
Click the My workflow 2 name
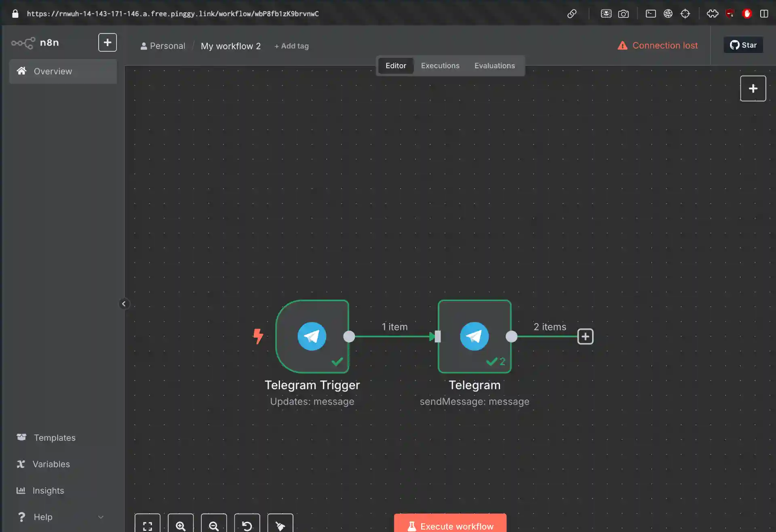click(231, 46)
